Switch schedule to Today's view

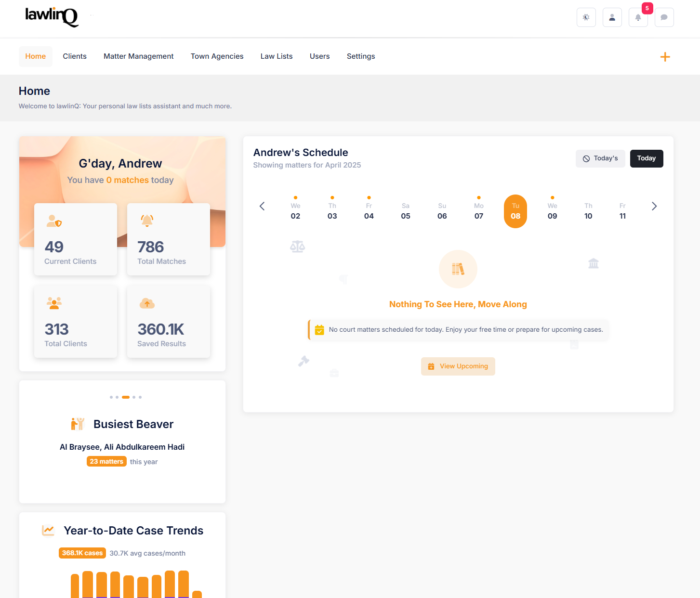[600, 158]
